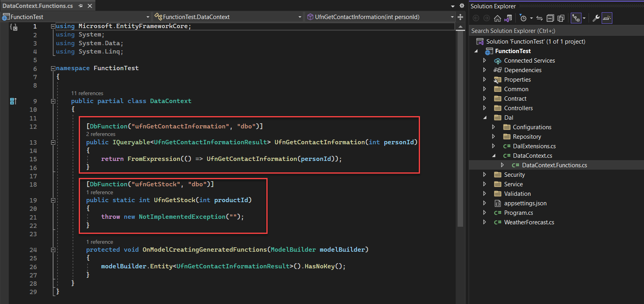Click the Solution Explorer panel title
644x304 pixels.
[493, 6]
